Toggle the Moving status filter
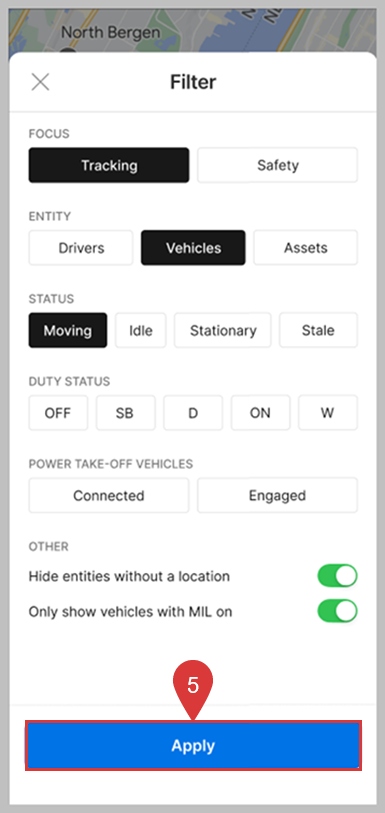385x813 pixels. (68, 330)
